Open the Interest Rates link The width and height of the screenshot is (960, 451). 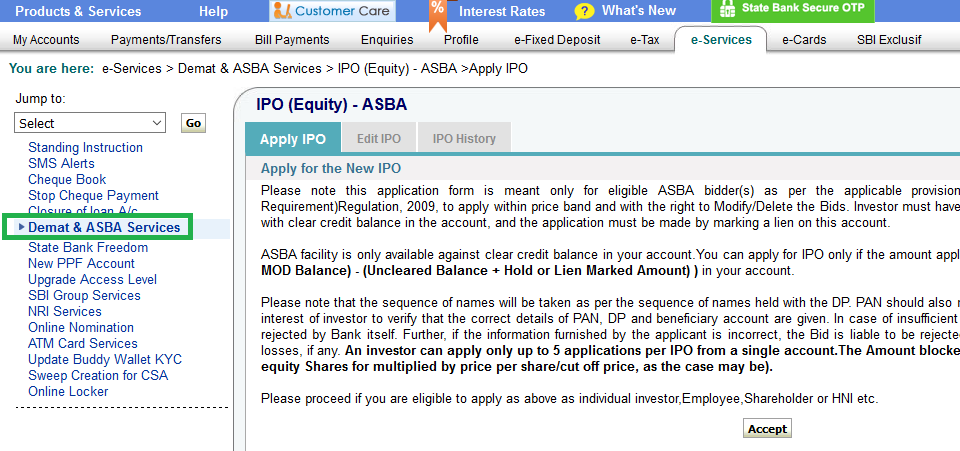tap(502, 11)
